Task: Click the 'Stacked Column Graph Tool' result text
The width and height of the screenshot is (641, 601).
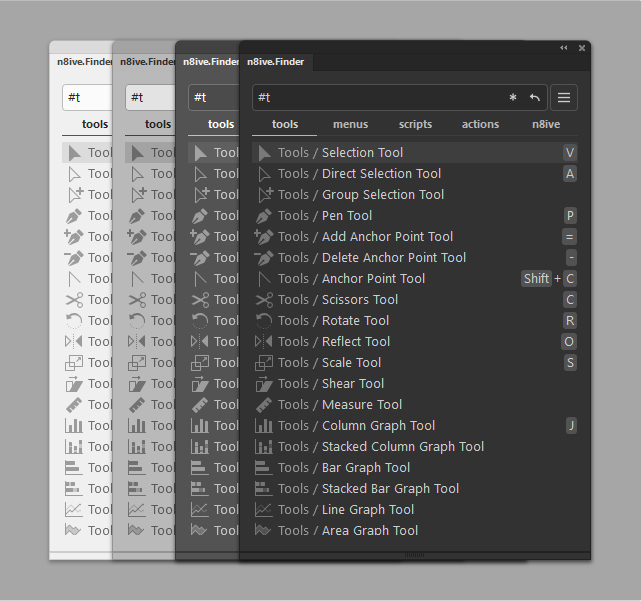Action: 403,447
